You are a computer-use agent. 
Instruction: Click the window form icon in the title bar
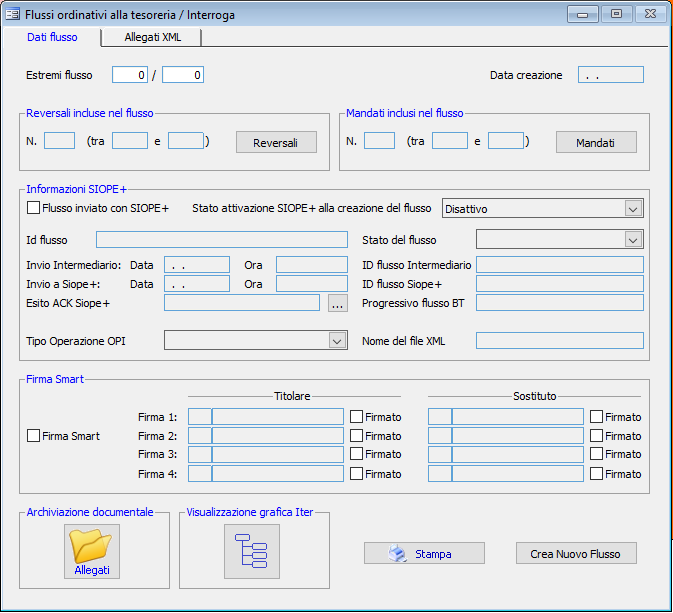[x=12, y=15]
